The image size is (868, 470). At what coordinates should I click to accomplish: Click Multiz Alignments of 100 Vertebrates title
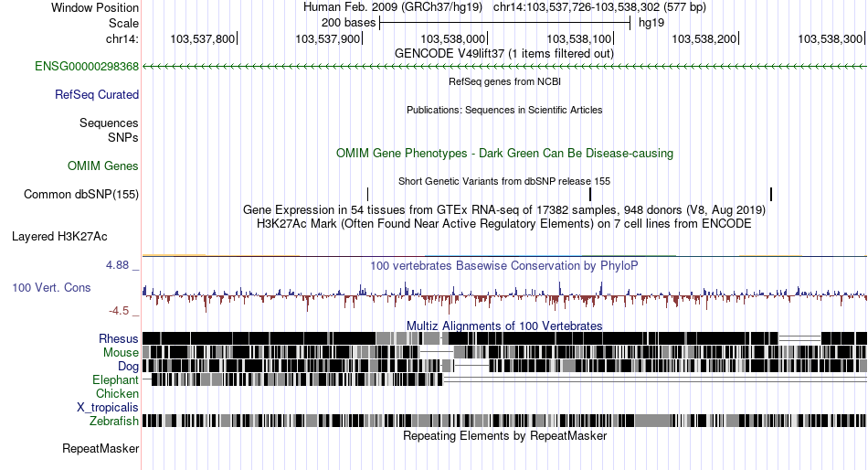pyautogui.click(x=504, y=326)
